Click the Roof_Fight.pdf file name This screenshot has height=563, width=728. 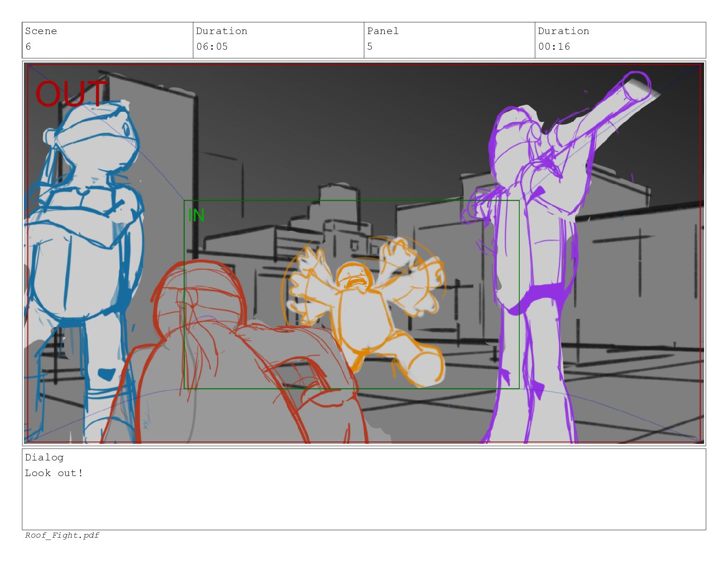tap(62, 535)
